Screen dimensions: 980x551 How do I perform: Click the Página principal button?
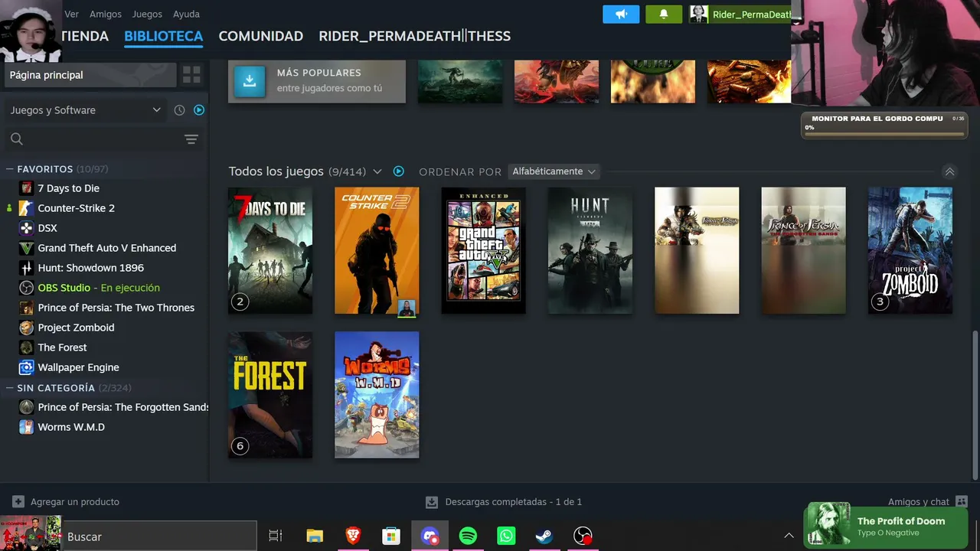pos(90,75)
